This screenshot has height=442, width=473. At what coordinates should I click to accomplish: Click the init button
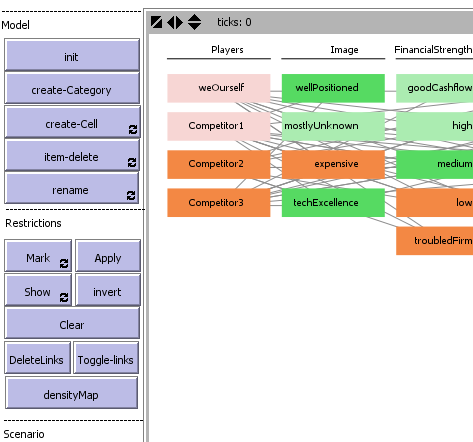coord(72,55)
